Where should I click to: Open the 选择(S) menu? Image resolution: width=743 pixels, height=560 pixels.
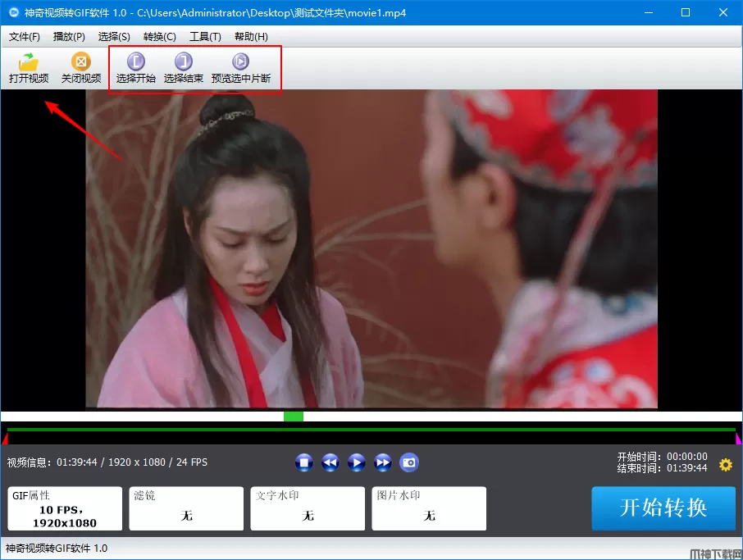click(x=114, y=36)
